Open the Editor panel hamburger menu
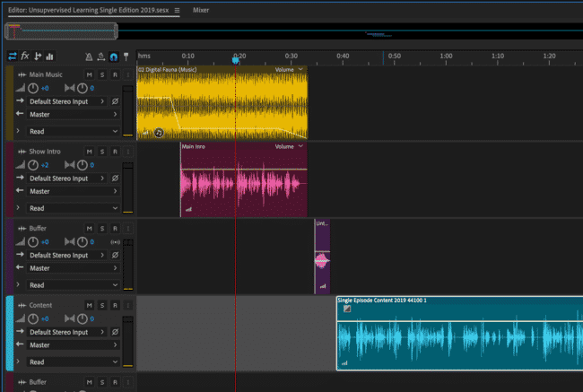The width and height of the screenshot is (583, 392). coord(177,11)
